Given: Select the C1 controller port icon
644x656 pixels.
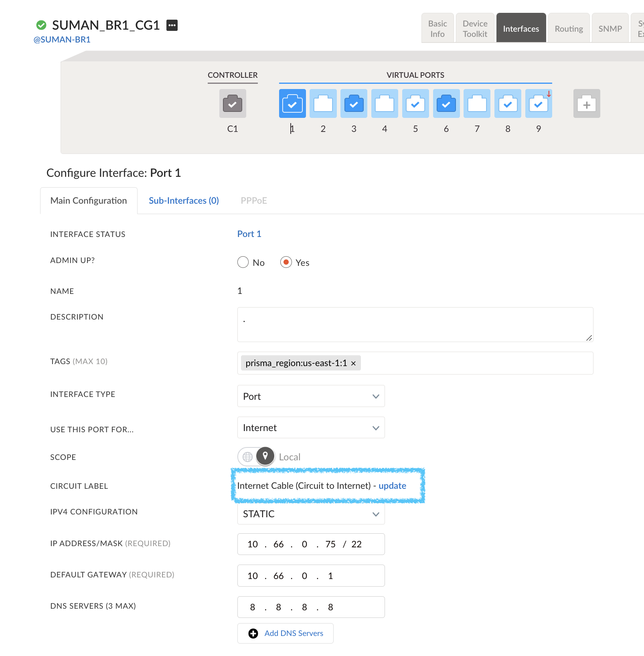Looking at the screenshot, I should point(233,103).
